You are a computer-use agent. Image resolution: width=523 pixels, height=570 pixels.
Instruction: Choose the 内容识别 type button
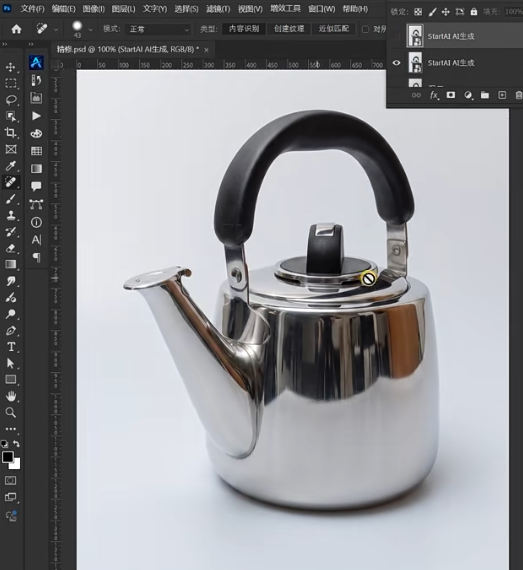pos(244,29)
